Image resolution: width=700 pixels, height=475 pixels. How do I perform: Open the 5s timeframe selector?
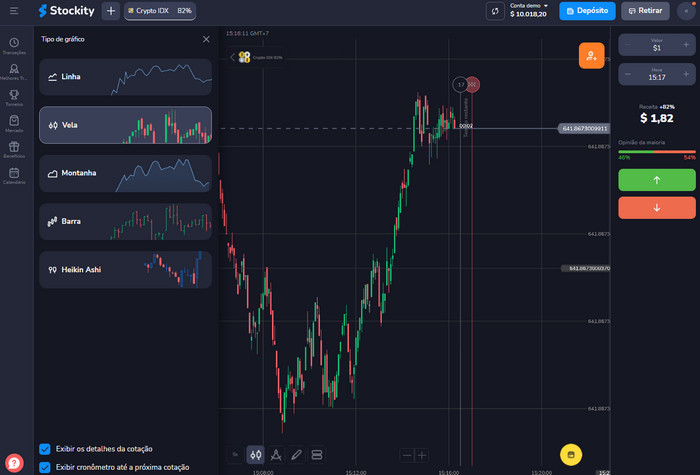235,455
